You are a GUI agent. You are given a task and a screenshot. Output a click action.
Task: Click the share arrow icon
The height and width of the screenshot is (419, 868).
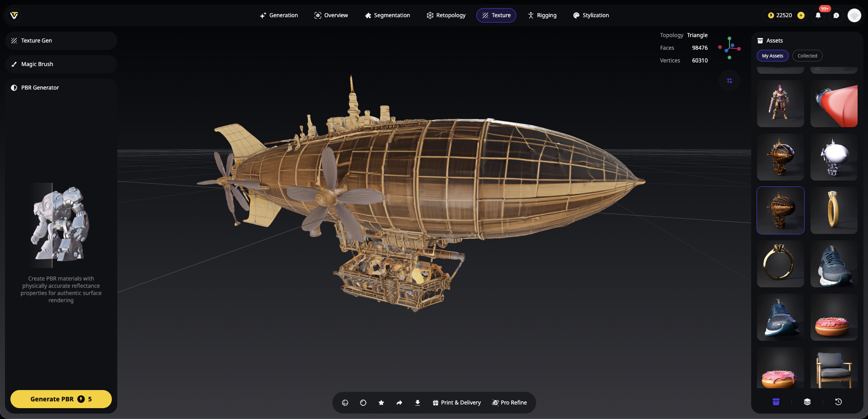pyautogui.click(x=399, y=403)
